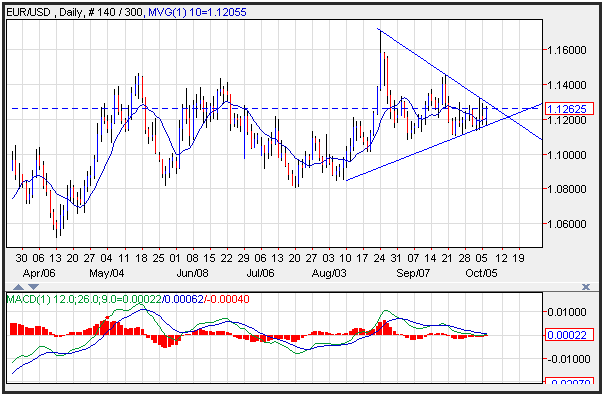Click the 1.10000 price axis label
The height and width of the screenshot is (396, 605).
(567, 155)
